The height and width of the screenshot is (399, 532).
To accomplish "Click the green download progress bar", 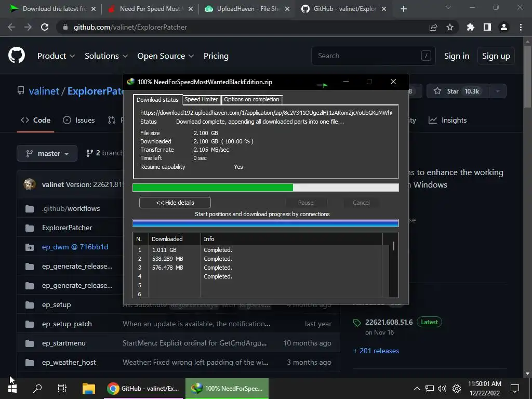I will pos(265,188).
